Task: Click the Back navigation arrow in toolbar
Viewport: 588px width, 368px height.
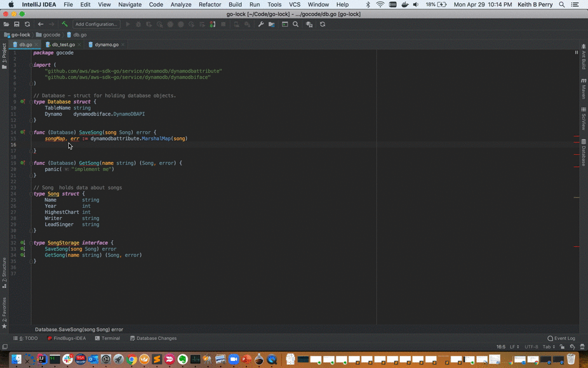Action: coord(41,24)
